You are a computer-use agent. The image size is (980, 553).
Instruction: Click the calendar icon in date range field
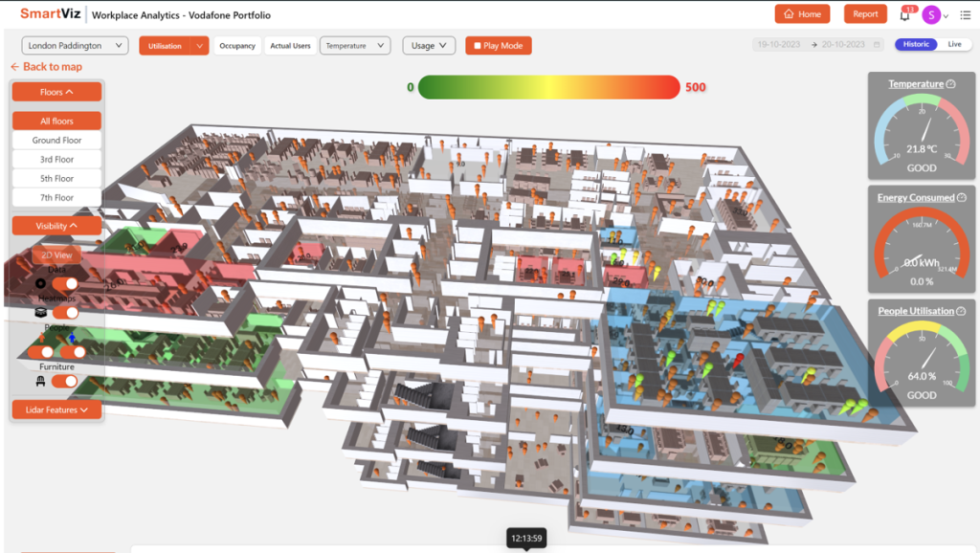pyautogui.click(x=877, y=45)
